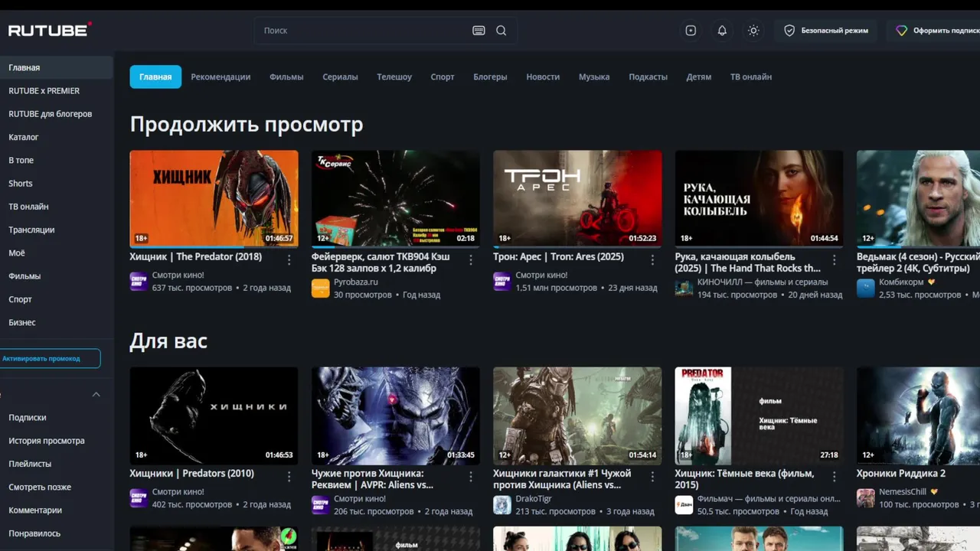980x551 pixels.
Task: Open the upload video plus icon
Action: tap(691, 31)
